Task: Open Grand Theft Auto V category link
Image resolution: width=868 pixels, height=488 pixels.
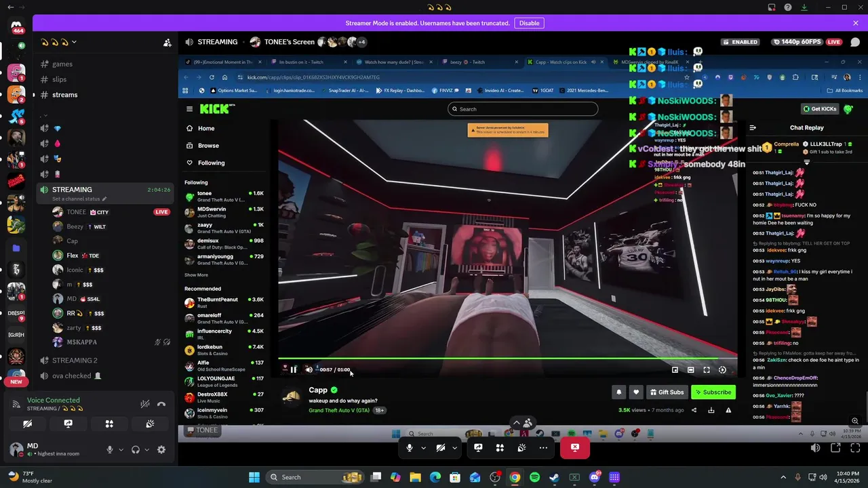Action: tap(339, 410)
